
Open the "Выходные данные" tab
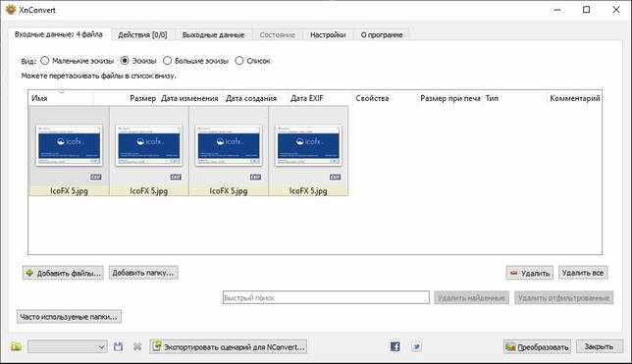click(x=213, y=35)
